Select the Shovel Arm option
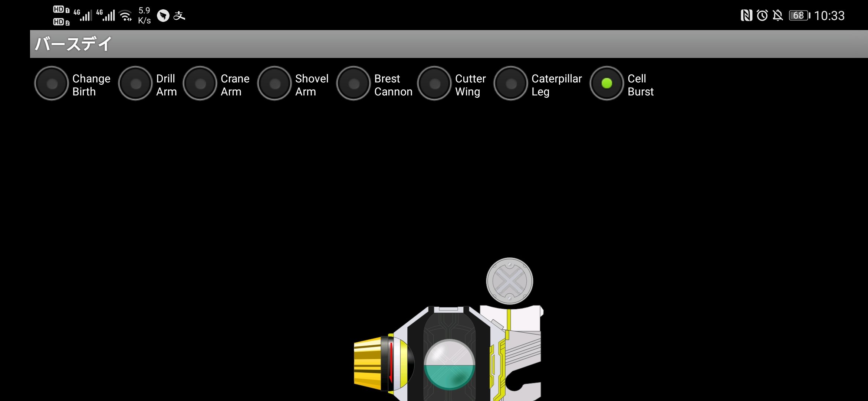The image size is (868, 401). 275,84
